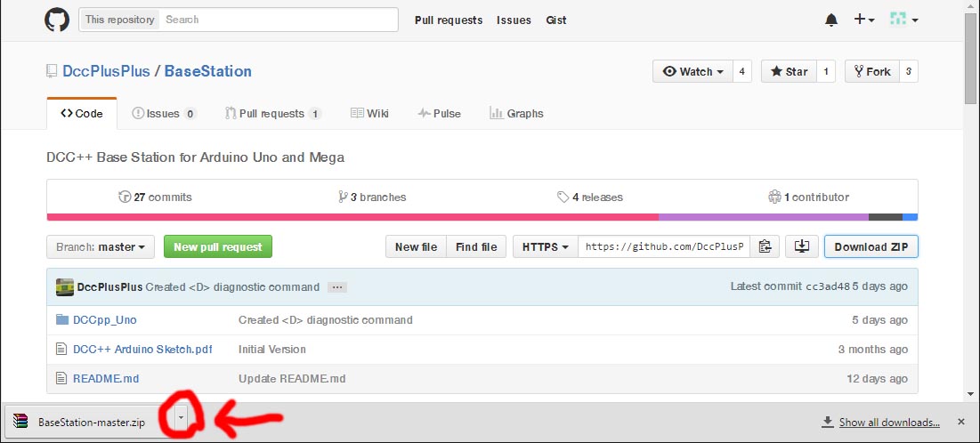Open the DccPlusPlus commit author name
The height and width of the screenshot is (443, 980).
[x=109, y=287]
